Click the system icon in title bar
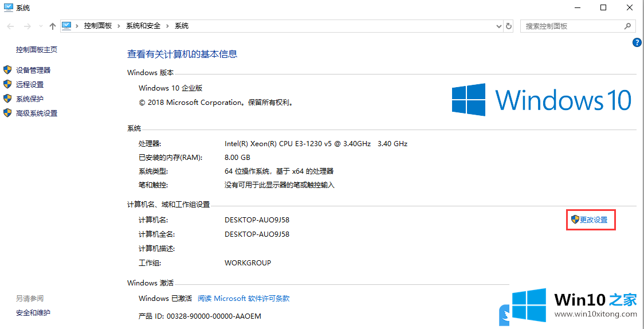 [8, 7]
